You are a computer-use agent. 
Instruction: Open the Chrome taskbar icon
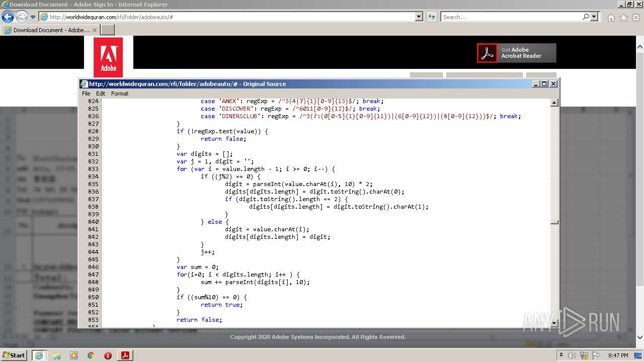[x=91, y=355]
